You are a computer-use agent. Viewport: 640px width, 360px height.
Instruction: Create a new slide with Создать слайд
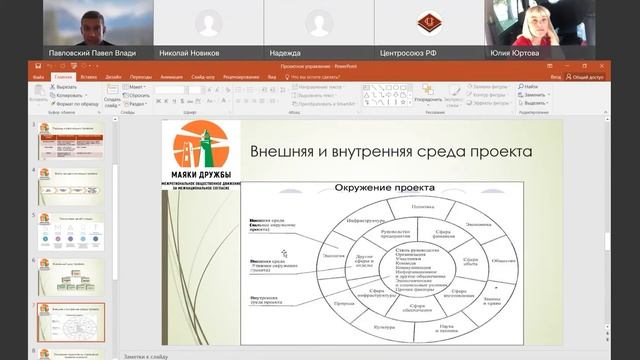coord(112,96)
